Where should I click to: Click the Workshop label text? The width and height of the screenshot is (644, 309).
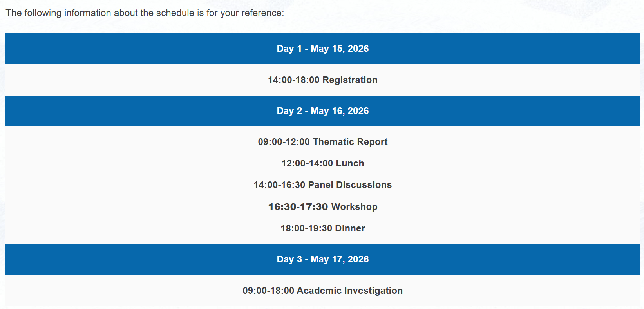point(355,207)
